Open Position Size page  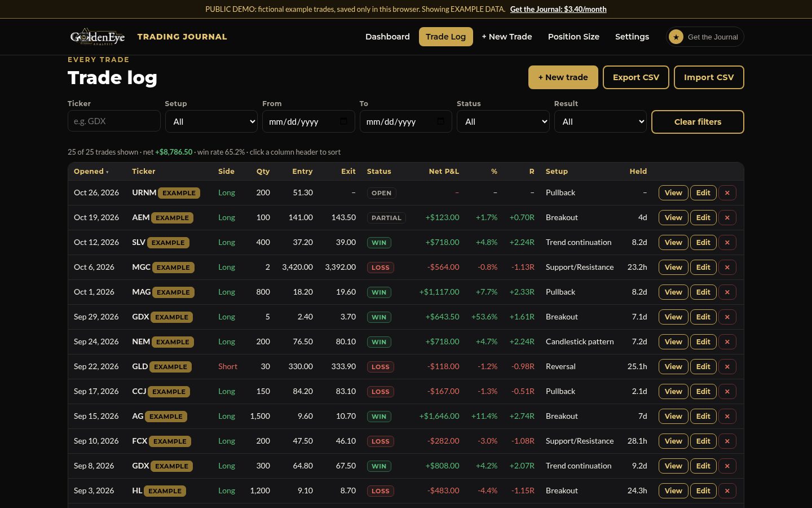point(573,37)
